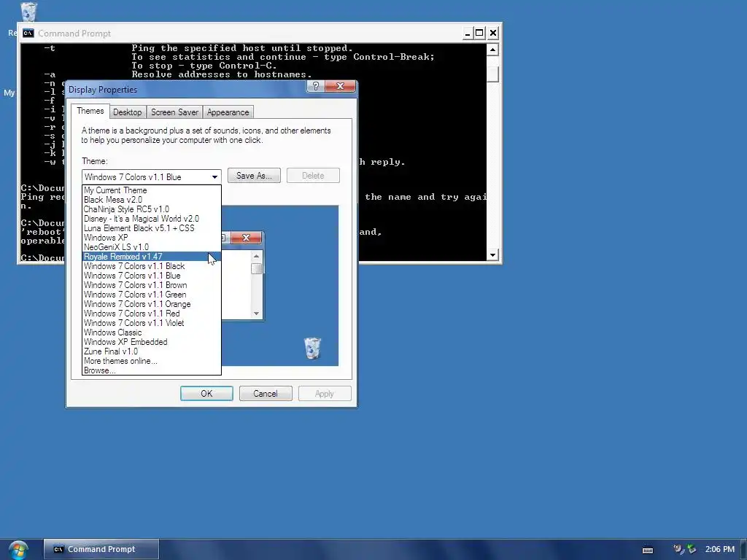
Task: Open the on-screen keyboard tray icon
Action: coord(648,550)
